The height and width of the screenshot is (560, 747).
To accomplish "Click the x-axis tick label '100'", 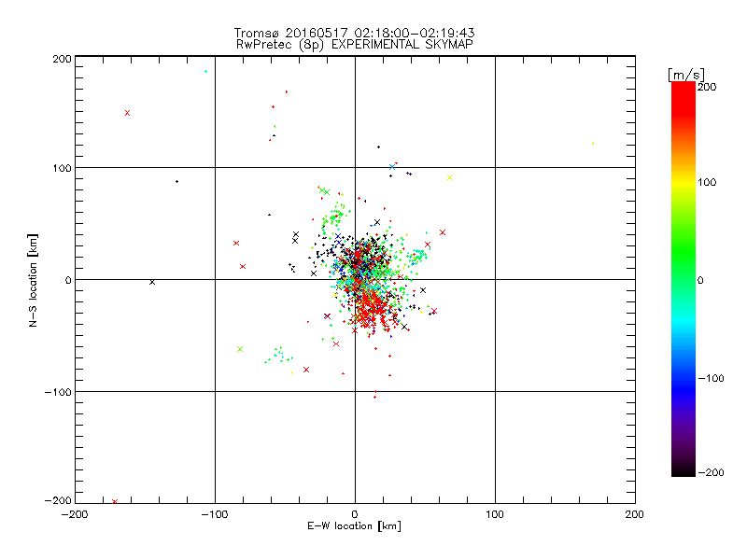I will [495, 514].
